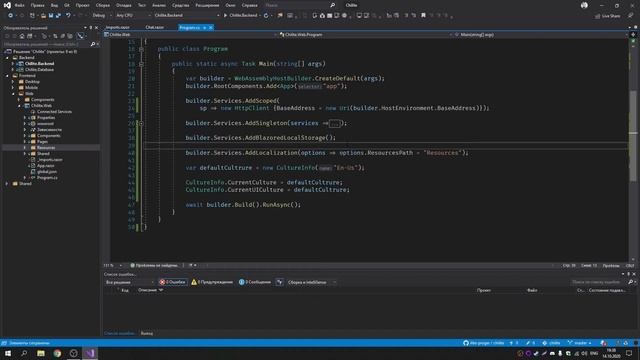Open File Explorer from the taskbar
640x360 pixels.
coord(41,353)
